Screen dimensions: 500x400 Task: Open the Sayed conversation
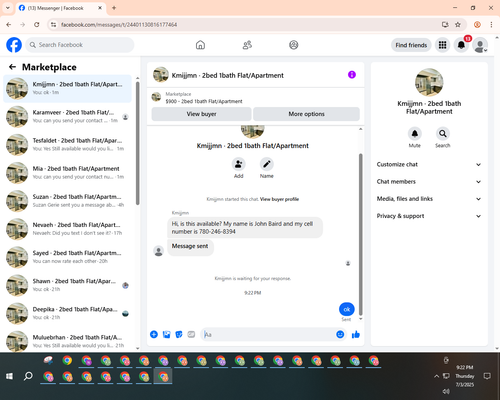click(x=67, y=257)
